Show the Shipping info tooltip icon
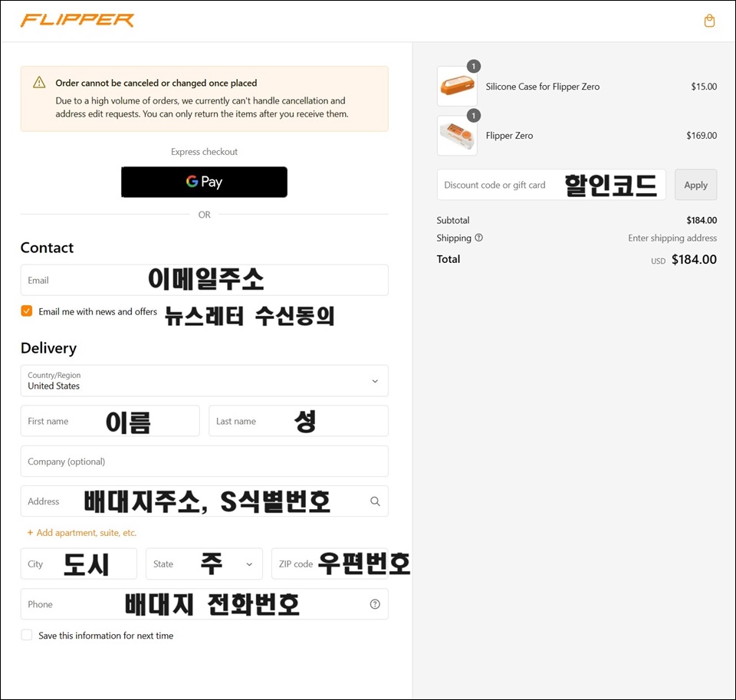Viewport: 736px width, 700px height. (478, 238)
